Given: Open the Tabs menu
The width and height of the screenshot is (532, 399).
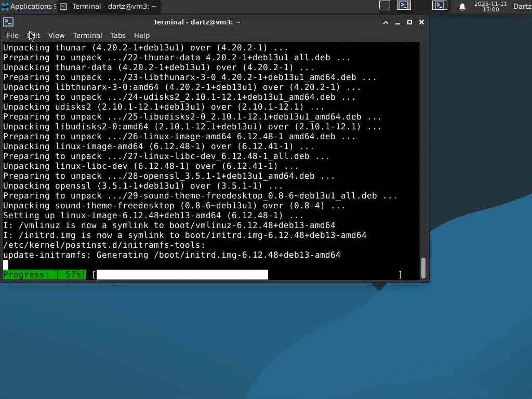Looking at the screenshot, I should [118, 35].
